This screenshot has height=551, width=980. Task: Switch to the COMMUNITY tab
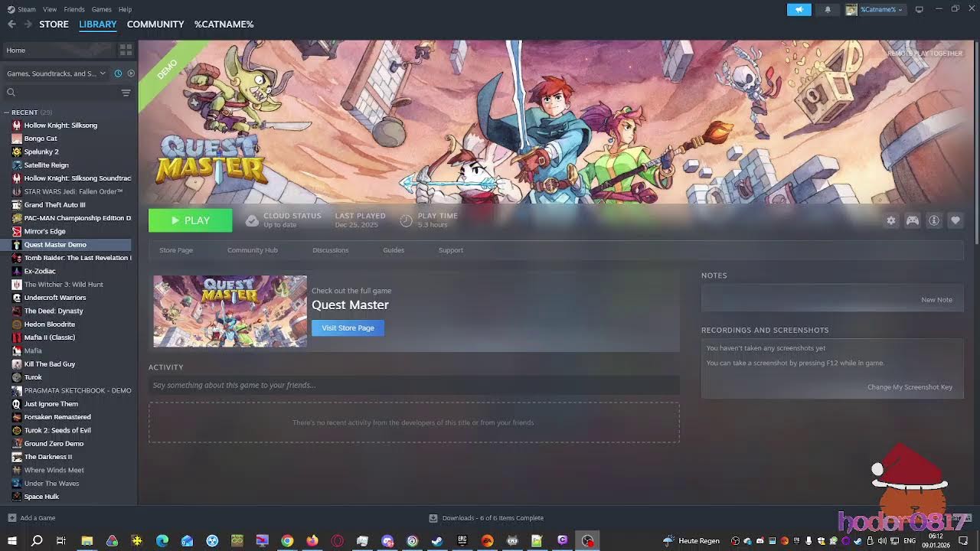point(155,24)
